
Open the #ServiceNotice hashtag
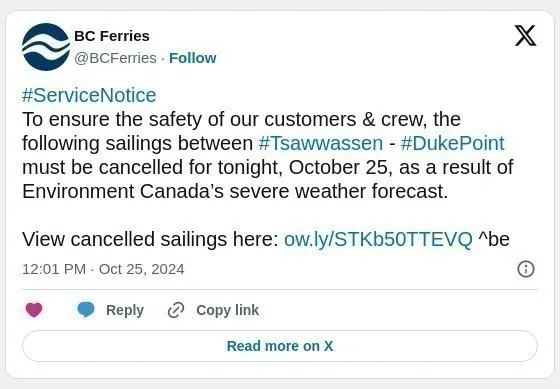[89, 95]
